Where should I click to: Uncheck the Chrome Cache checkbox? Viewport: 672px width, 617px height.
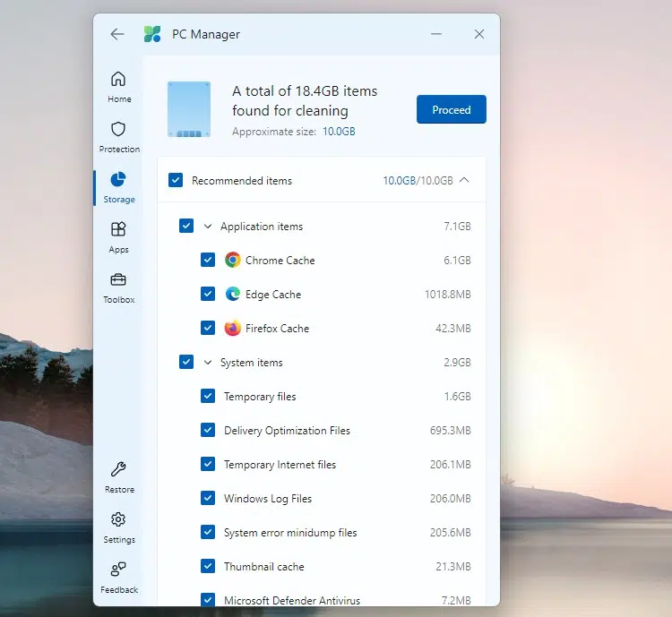point(208,261)
